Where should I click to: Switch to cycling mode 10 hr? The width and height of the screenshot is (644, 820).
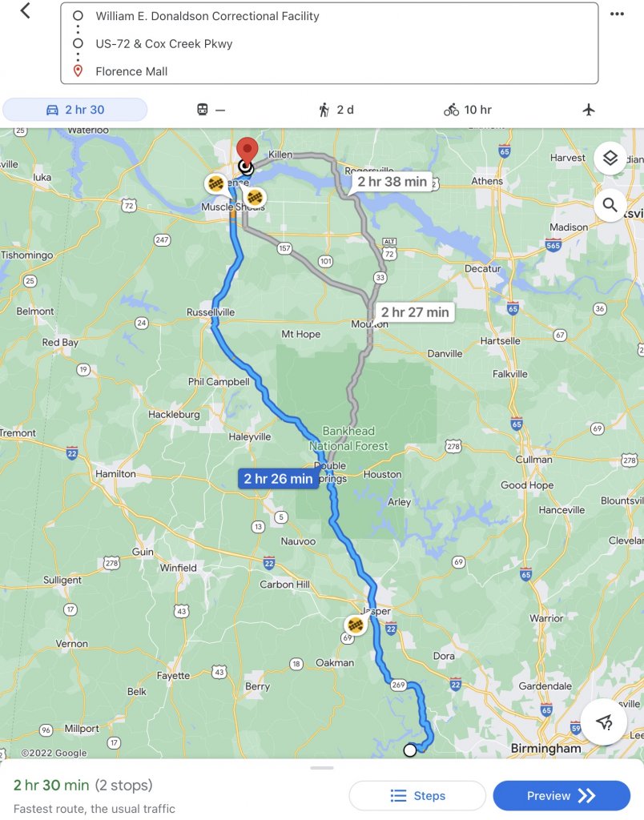pyautogui.click(x=467, y=110)
